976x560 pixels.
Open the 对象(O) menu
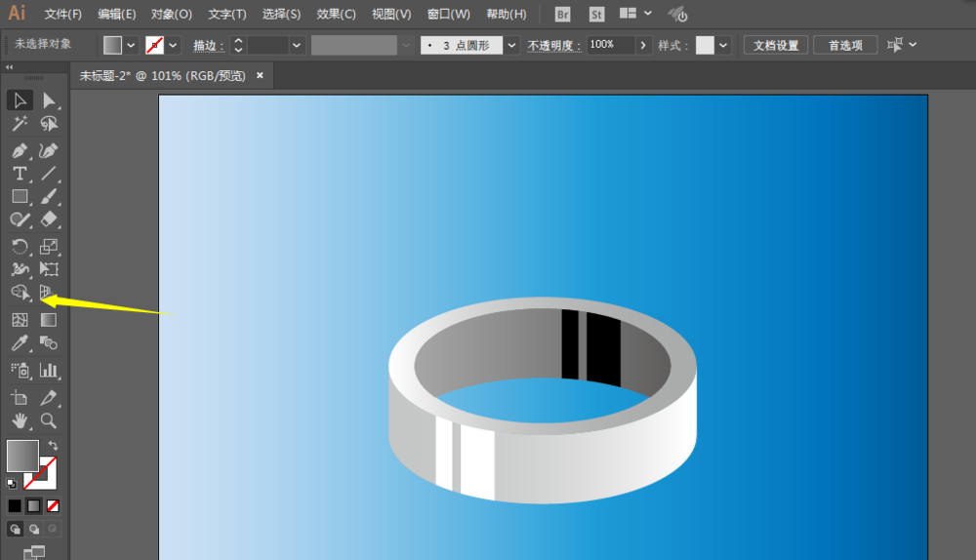pos(172,14)
